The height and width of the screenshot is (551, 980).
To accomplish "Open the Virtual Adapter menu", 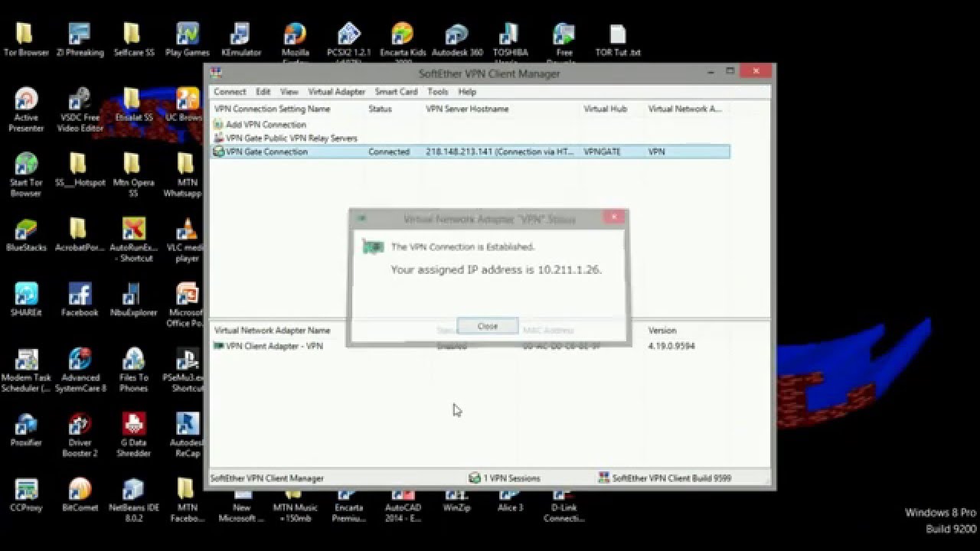I will (337, 92).
